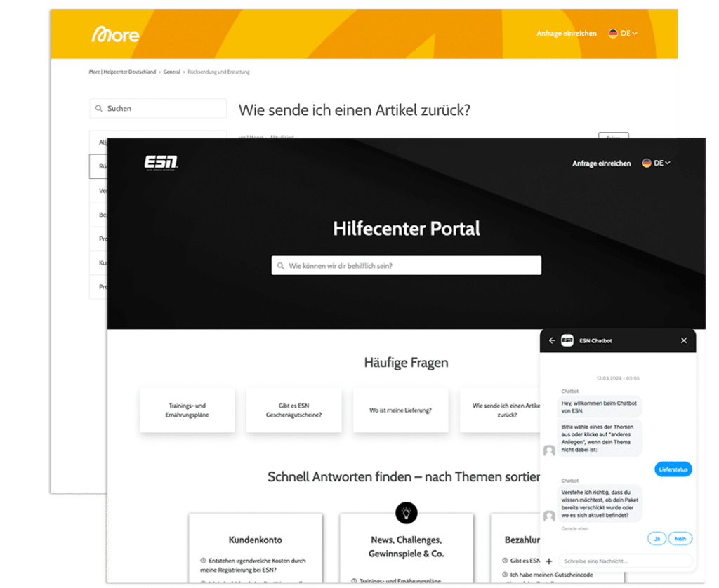
Task: Click the German flag icon in the More header
Action: [x=613, y=34]
